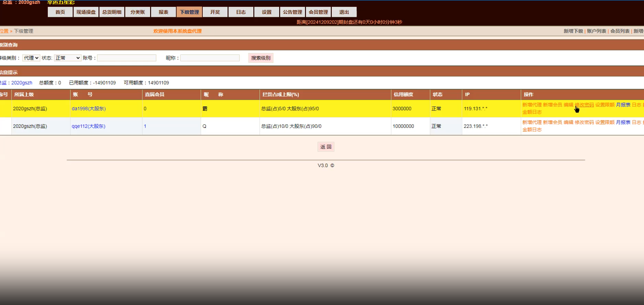Open the 2020gszh supervisor link
Viewport: 644px width, 305px height.
coord(22,83)
